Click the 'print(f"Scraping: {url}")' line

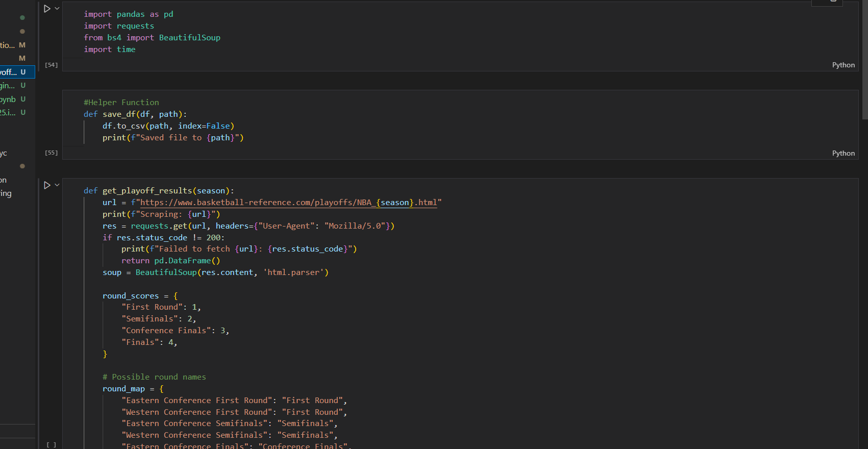tap(161, 214)
